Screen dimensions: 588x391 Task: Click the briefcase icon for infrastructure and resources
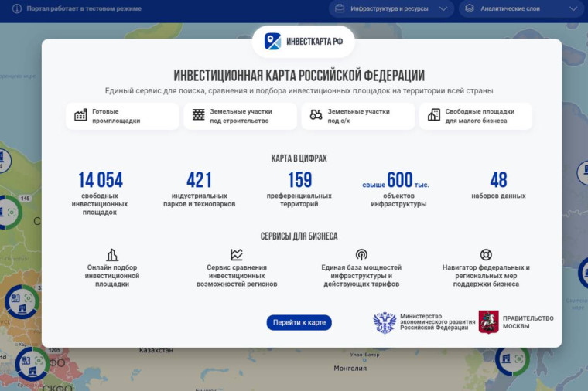pyautogui.click(x=340, y=8)
